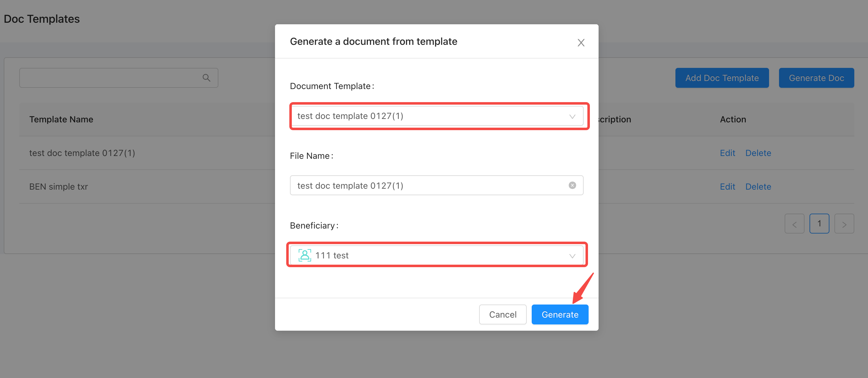Edit test doc template 0127(1)

(727, 153)
